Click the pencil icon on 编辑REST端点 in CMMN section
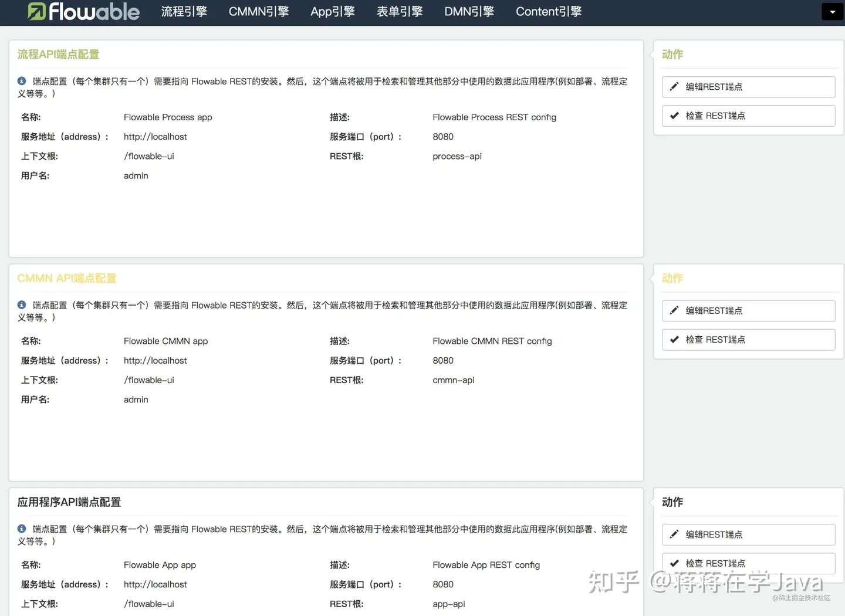Image resolution: width=845 pixels, height=616 pixels. pos(674,310)
